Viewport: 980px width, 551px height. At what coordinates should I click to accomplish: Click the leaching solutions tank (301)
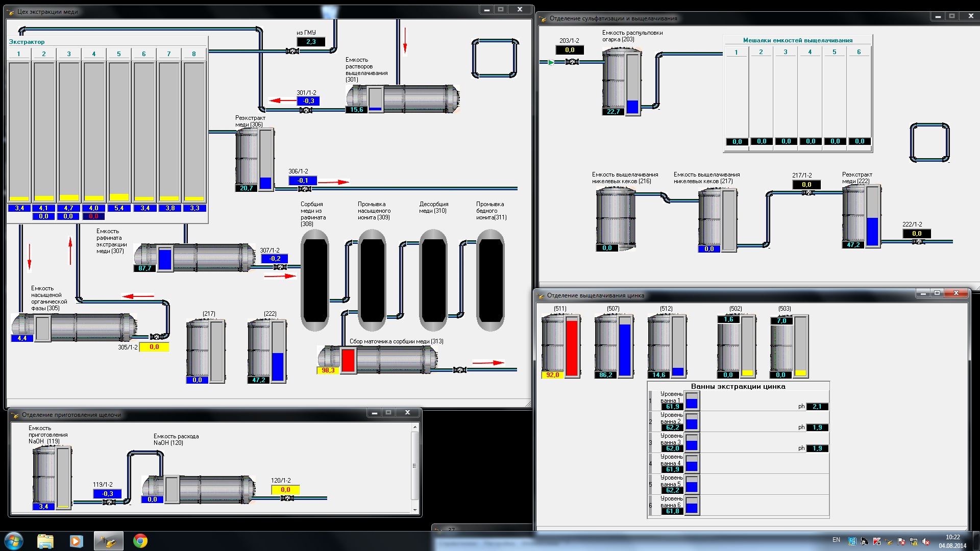403,98
